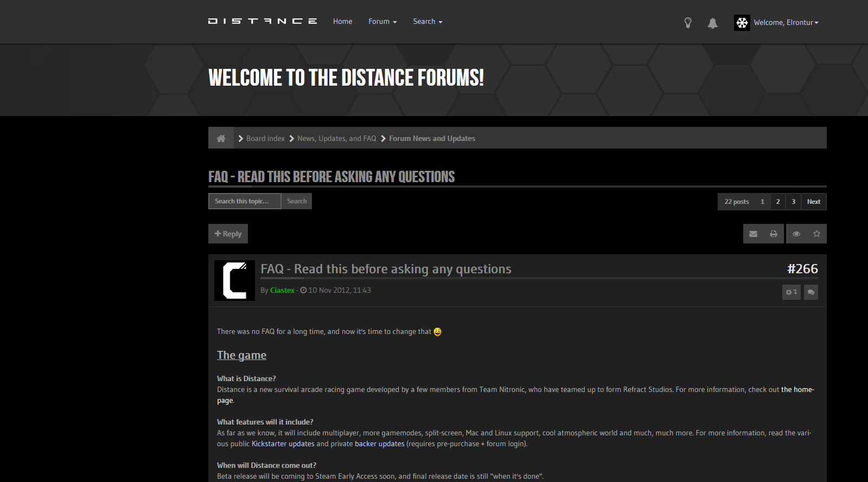Open the Welcome, Elrontur user menu
Screen dimensions: 868x482
point(786,22)
